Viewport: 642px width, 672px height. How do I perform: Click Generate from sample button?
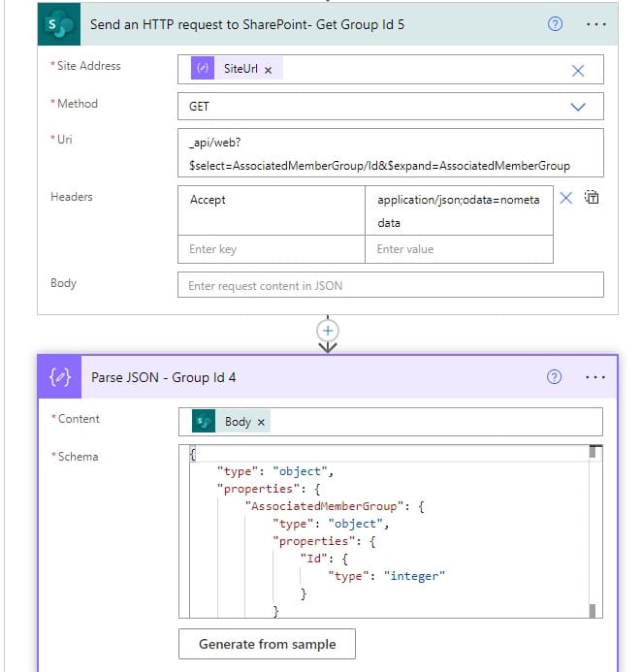tap(267, 644)
